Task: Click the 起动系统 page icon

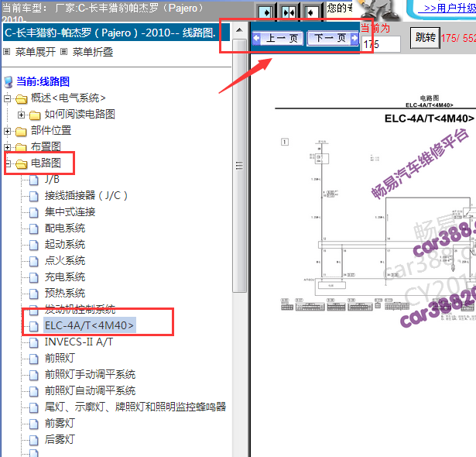Action: (x=34, y=245)
